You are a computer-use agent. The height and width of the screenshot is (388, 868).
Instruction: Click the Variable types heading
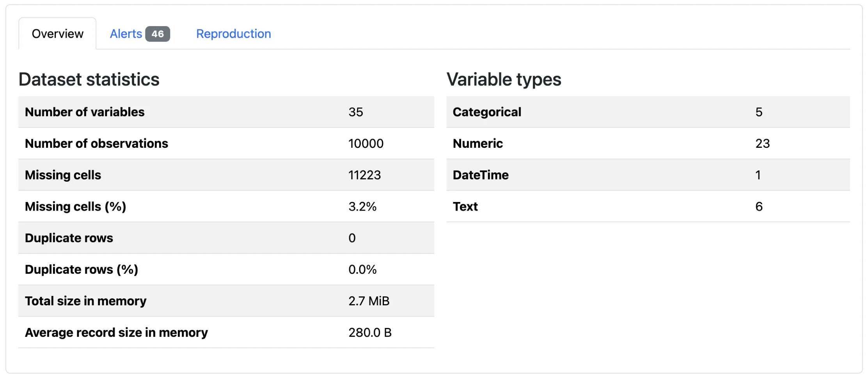(505, 79)
